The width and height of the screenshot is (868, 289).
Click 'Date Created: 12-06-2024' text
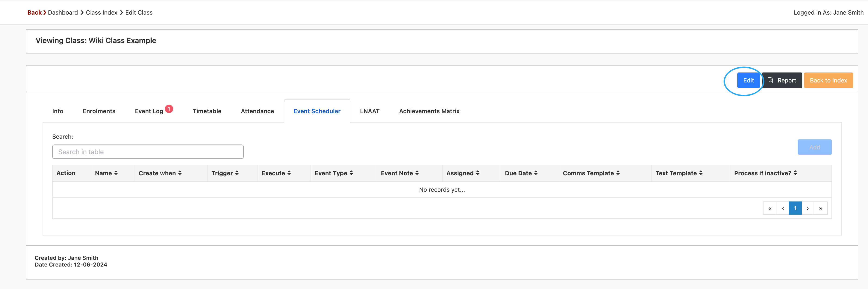point(71,265)
